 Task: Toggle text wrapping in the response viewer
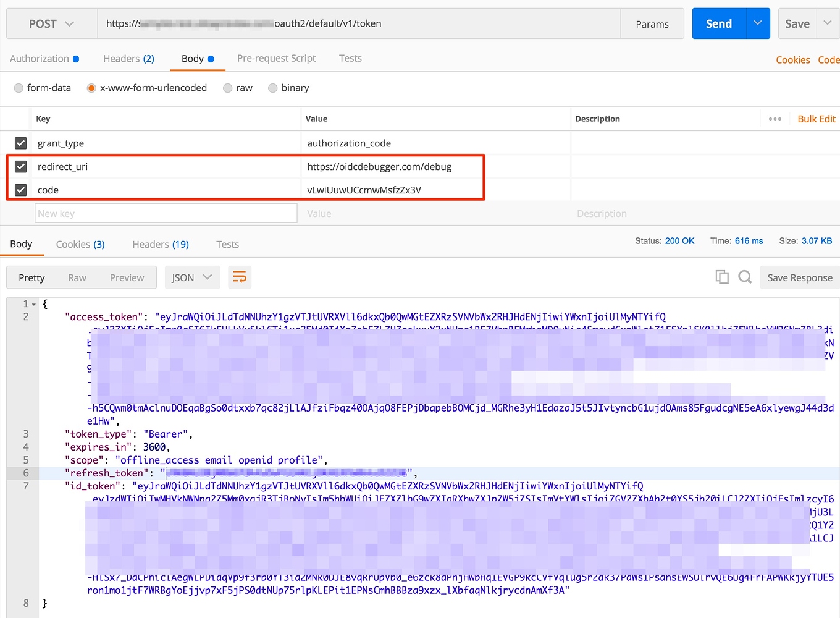click(x=240, y=277)
